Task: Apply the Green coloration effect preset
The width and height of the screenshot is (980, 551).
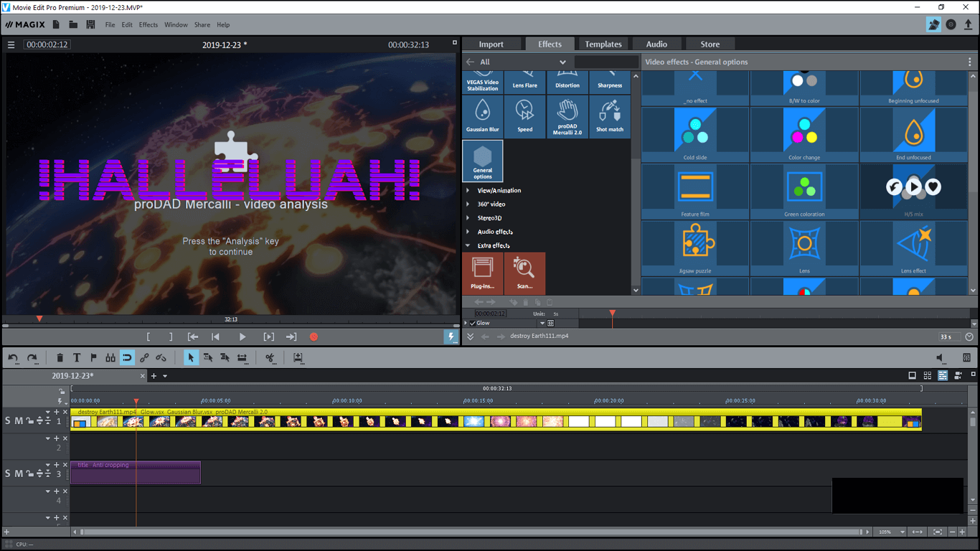Action: [804, 191]
